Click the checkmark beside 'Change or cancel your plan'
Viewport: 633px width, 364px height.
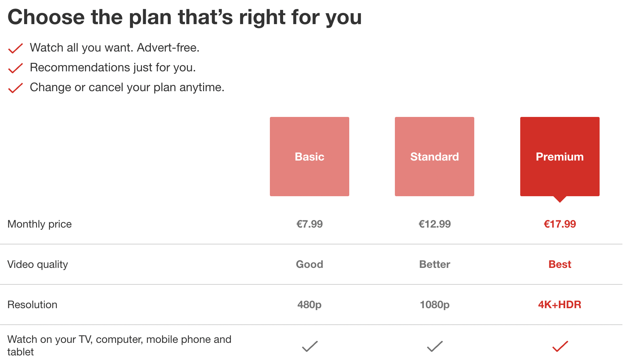pyautogui.click(x=15, y=88)
